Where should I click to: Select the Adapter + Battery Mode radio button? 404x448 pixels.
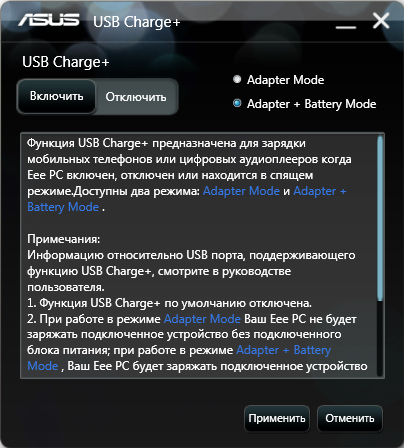tap(237, 103)
